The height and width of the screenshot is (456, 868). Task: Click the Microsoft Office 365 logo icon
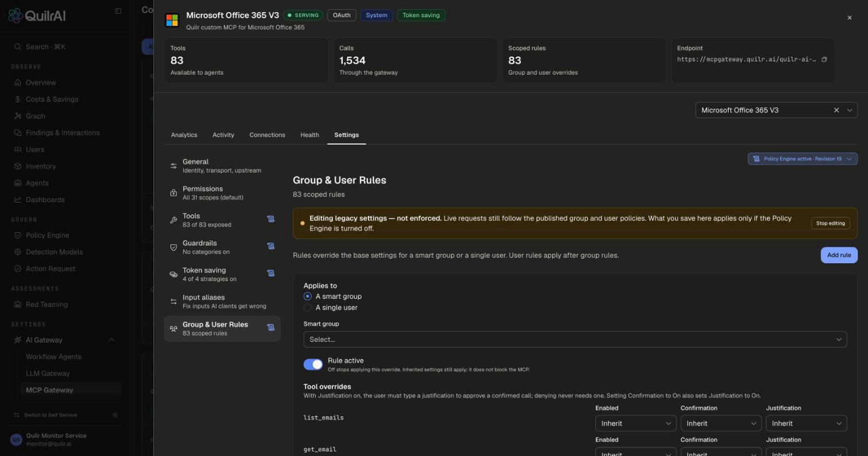172,20
